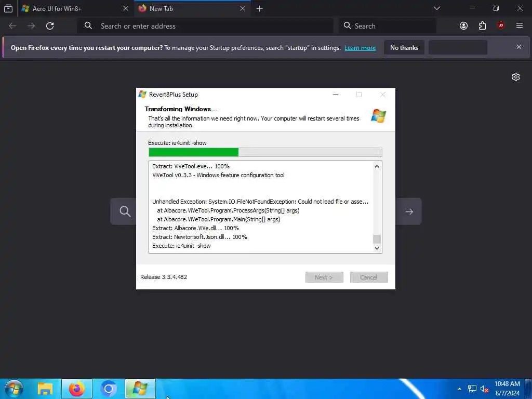The width and height of the screenshot is (532, 399).
Task: Select 'Extract: ViVeTool.exe... 100%' log line
Action: 191,166
